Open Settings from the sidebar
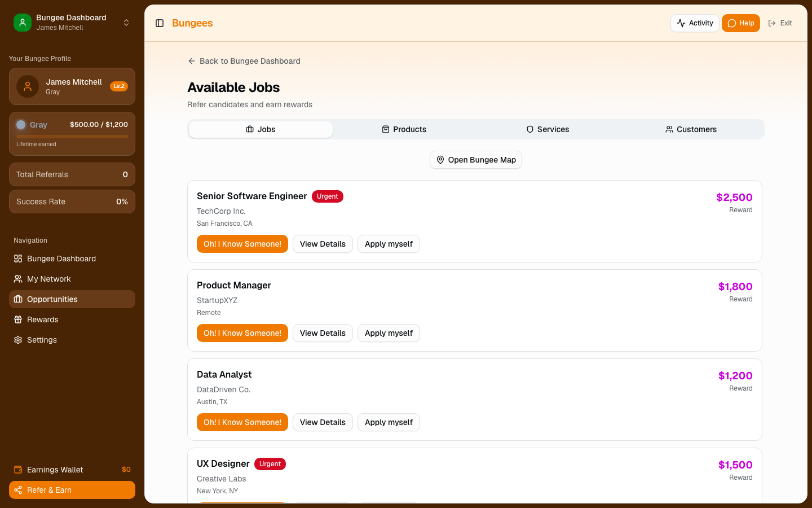 [x=72, y=340]
